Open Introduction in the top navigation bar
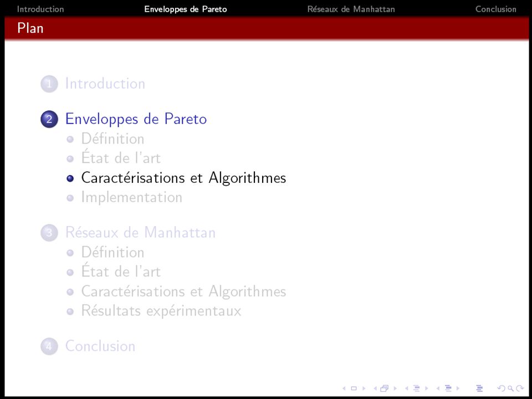The image size is (532, 399). (x=40, y=9)
